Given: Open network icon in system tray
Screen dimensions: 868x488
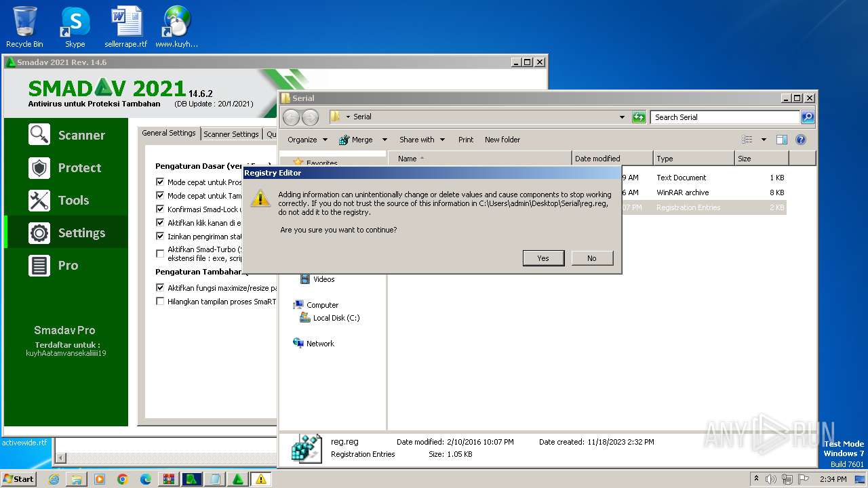Looking at the screenshot, I should (788, 479).
